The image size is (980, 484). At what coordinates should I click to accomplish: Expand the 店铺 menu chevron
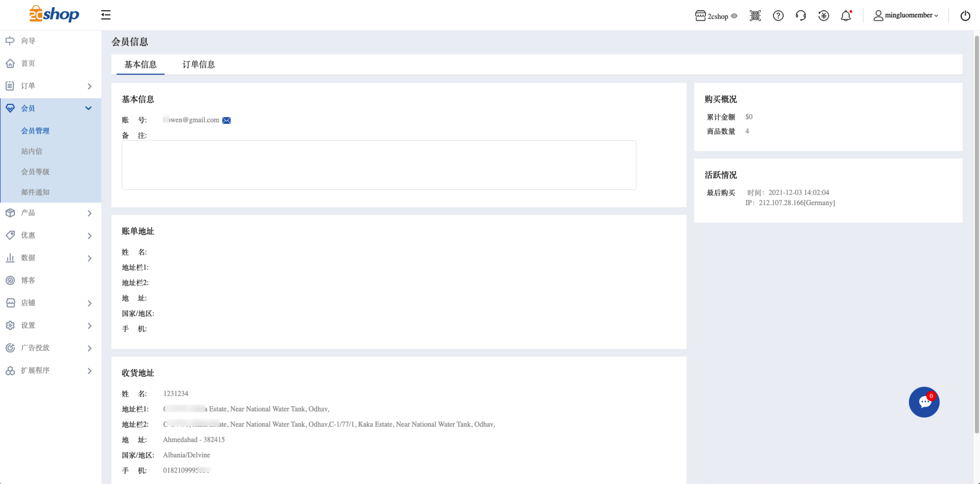pos(90,303)
